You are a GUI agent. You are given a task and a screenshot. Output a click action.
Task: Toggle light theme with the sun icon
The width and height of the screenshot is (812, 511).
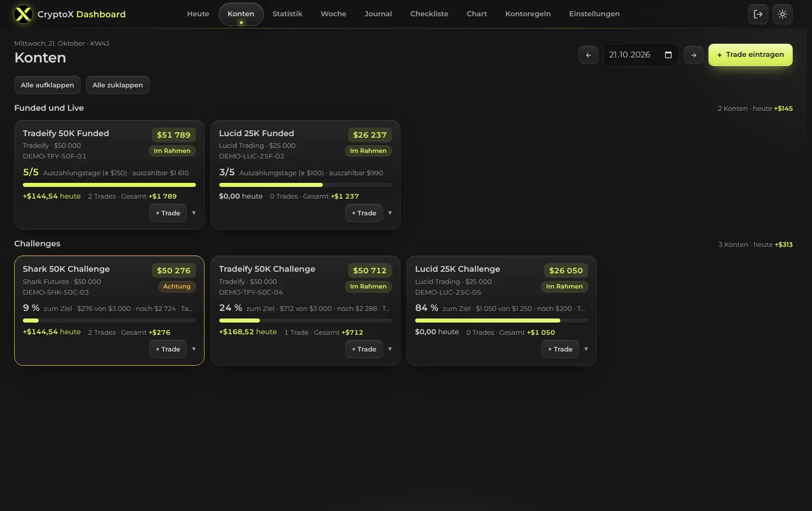click(782, 14)
